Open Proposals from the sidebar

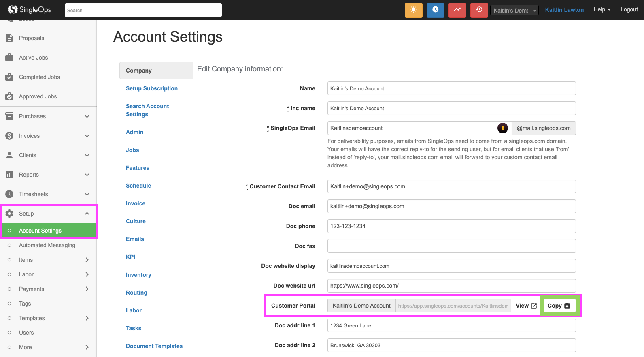[32, 38]
